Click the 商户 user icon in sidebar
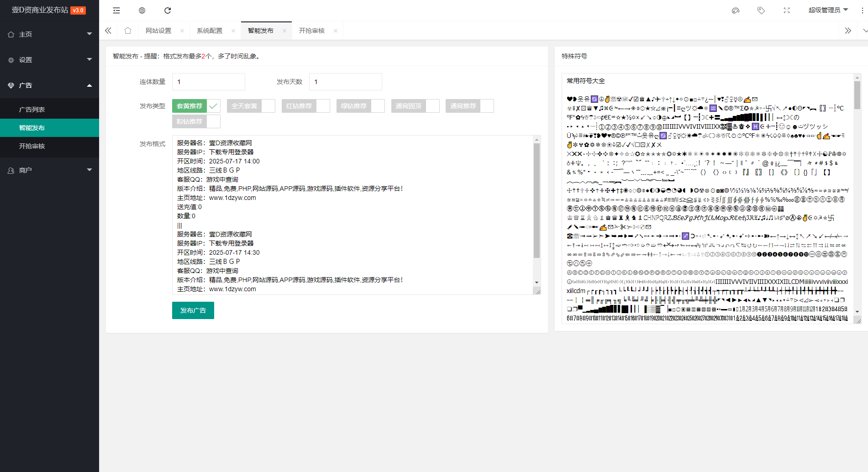Image resolution: width=868 pixels, height=472 pixels. coord(11,170)
